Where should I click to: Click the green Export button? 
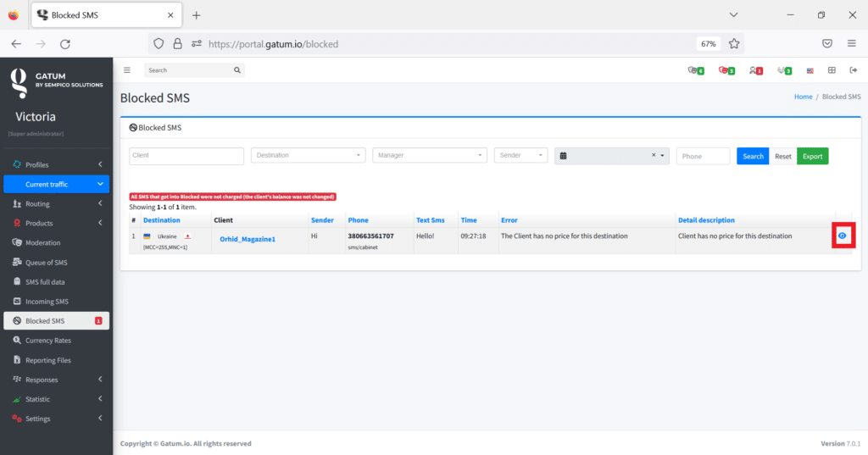point(812,156)
